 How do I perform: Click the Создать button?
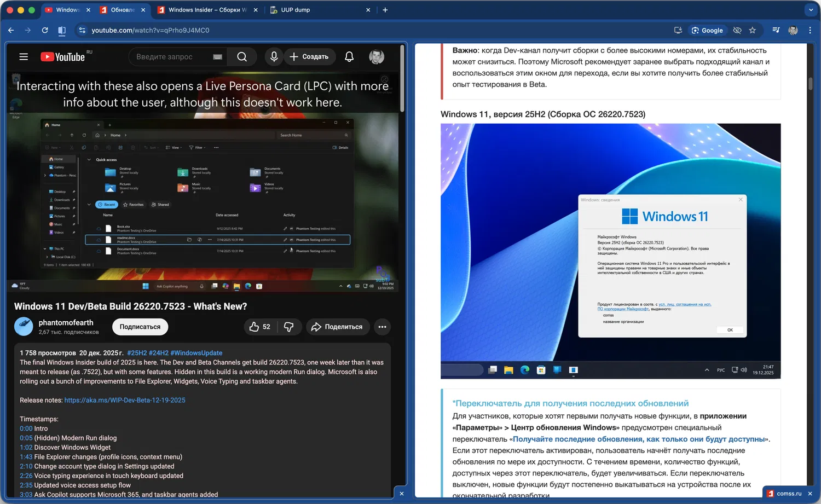pyautogui.click(x=309, y=56)
